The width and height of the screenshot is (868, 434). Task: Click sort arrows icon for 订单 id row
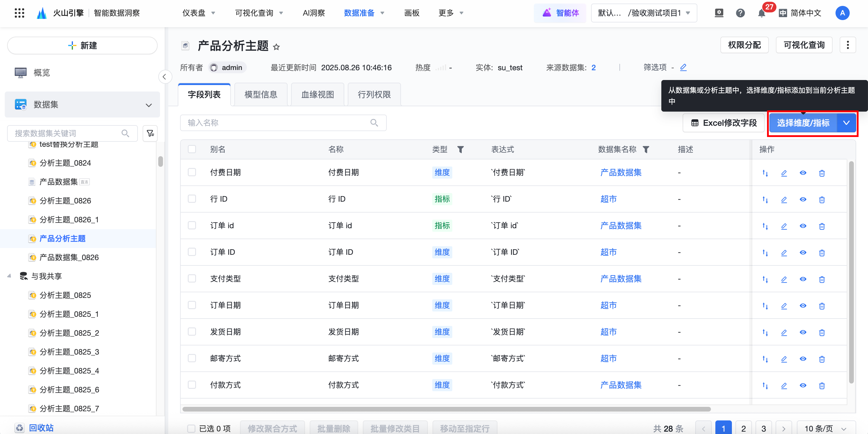765,226
